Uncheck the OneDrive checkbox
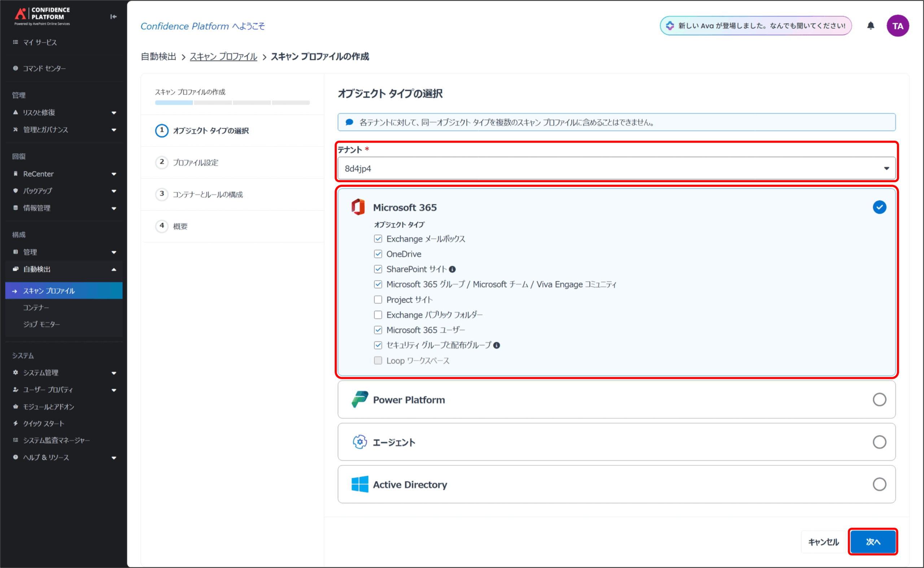Image resolution: width=924 pixels, height=568 pixels. coord(378,254)
